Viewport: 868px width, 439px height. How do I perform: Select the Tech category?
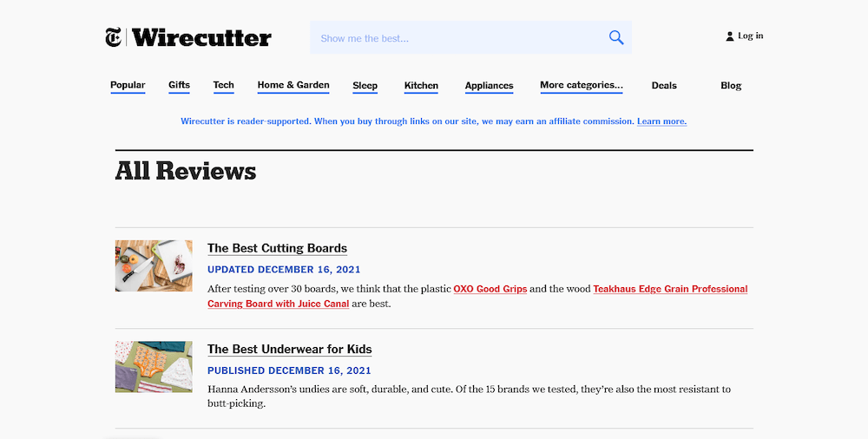pyautogui.click(x=224, y=85)
